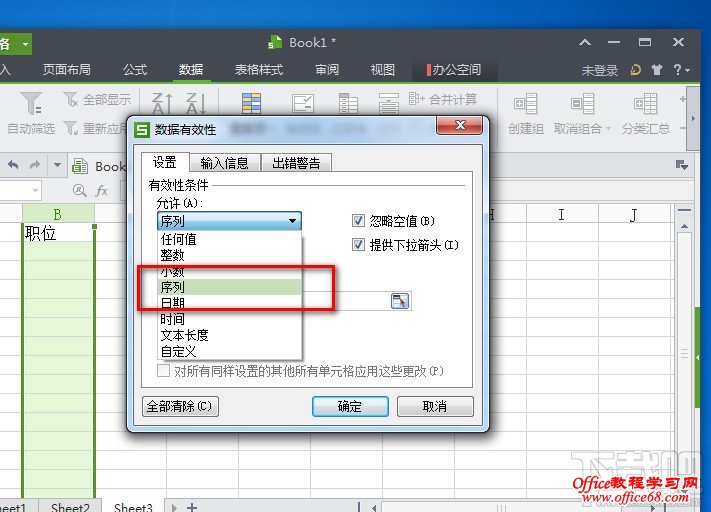This screenshot has width=711, height=512.
Task: Click the form with checkmark ribbon icon
Action: [302, 103]
